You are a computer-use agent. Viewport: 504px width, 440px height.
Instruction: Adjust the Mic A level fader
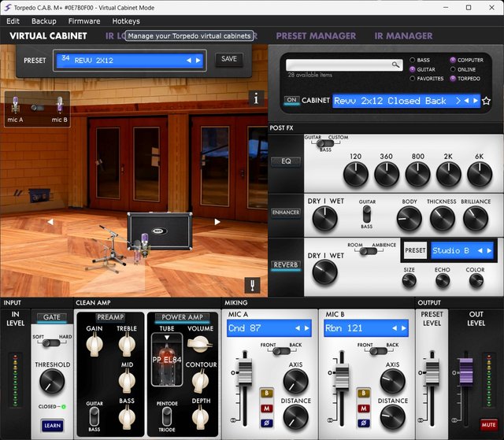244,372
